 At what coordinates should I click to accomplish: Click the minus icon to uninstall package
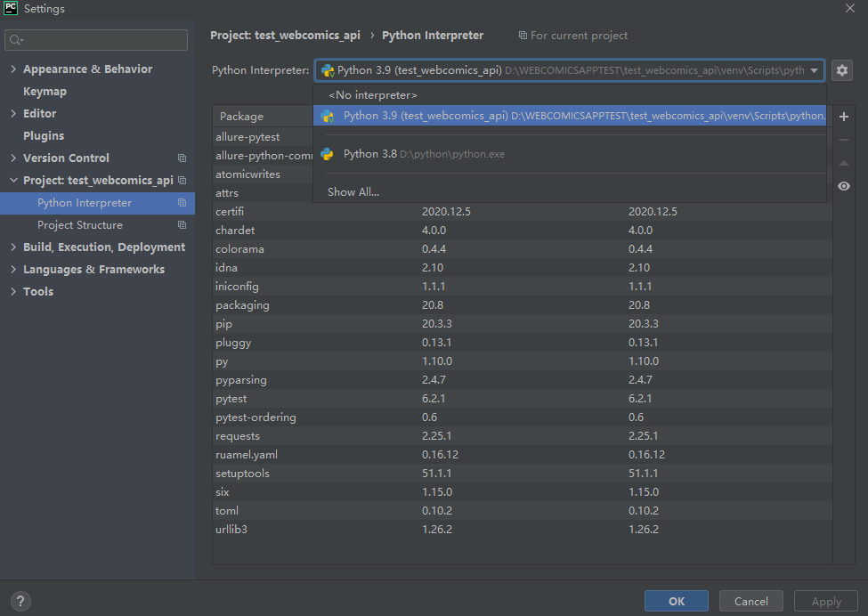(x=844, y=140)
